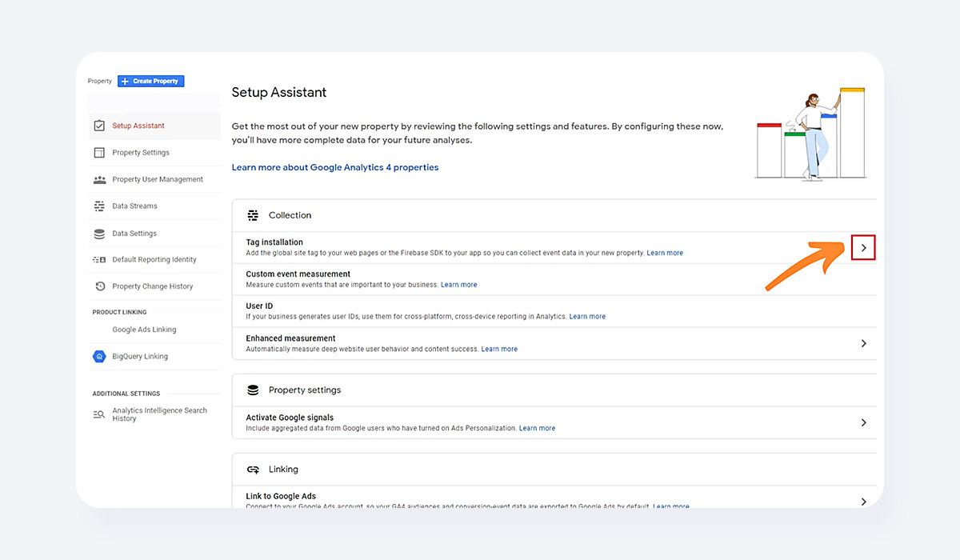Open Google Ads Linking
Image resolution: width=960 pixels, height=560 pixels.
[144, 330]
